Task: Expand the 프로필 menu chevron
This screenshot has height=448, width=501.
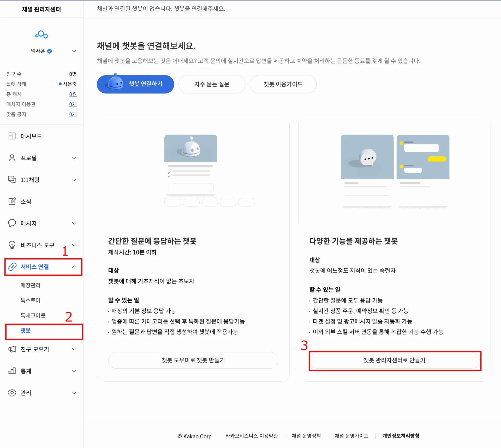Action: 74,158
